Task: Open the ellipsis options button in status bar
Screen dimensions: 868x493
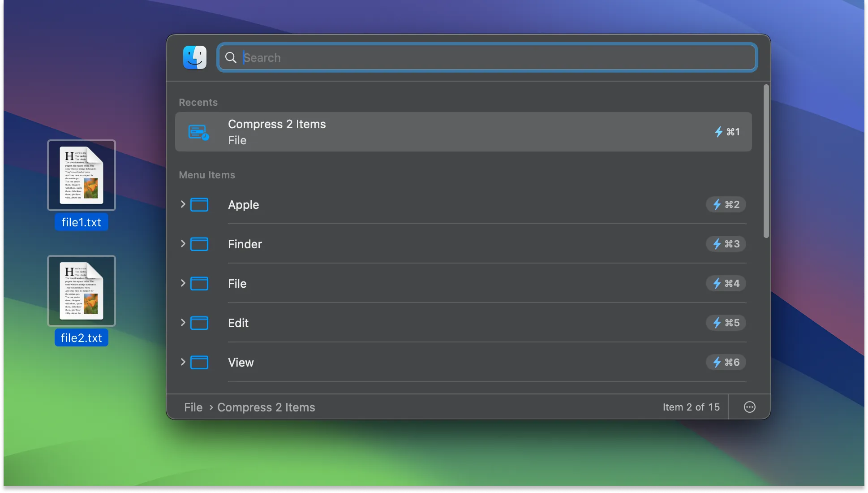Action: tap(749, 407)
